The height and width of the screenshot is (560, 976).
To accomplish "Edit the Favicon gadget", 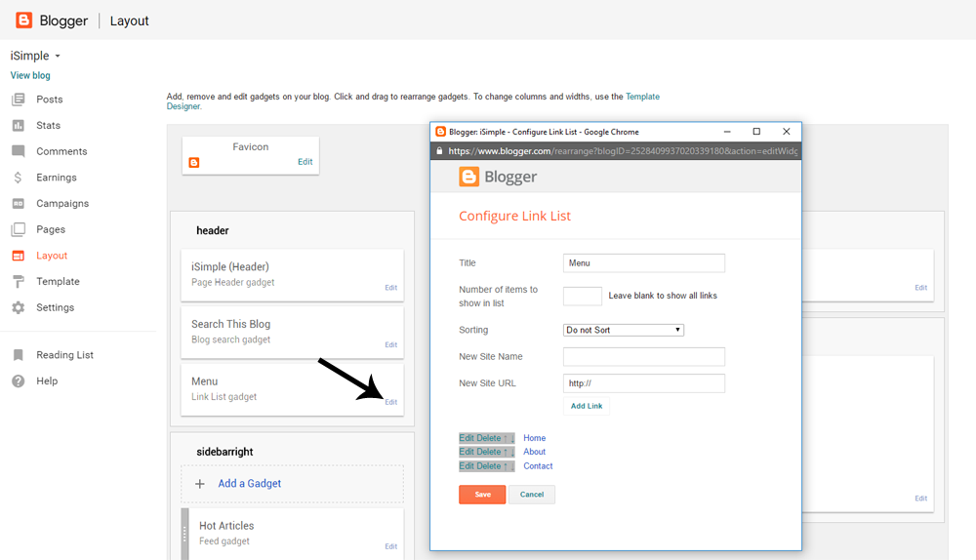I will [305, 162].
